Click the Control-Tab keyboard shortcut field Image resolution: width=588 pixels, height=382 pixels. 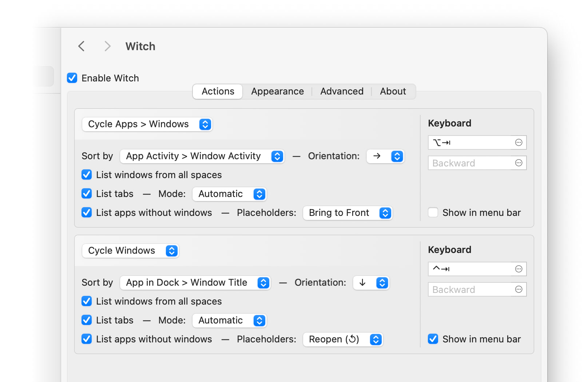(x=477, y=269)
